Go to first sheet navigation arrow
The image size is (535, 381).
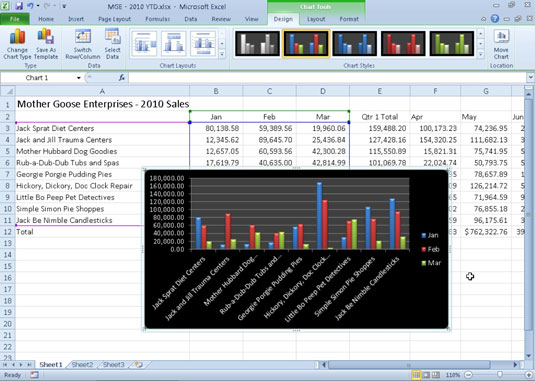[x=5, y=365]
